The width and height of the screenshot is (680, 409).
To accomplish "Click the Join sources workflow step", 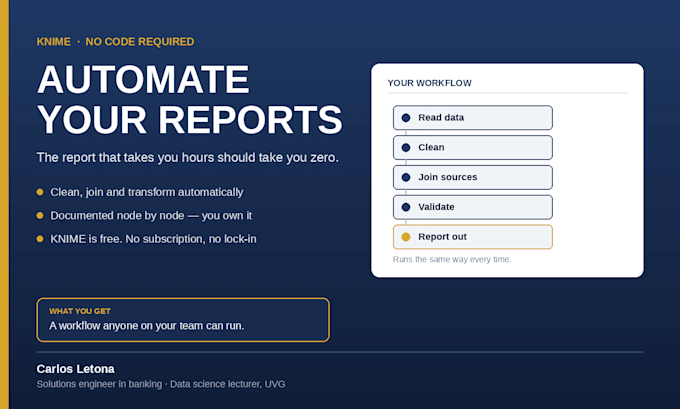I will coord(473,177).
